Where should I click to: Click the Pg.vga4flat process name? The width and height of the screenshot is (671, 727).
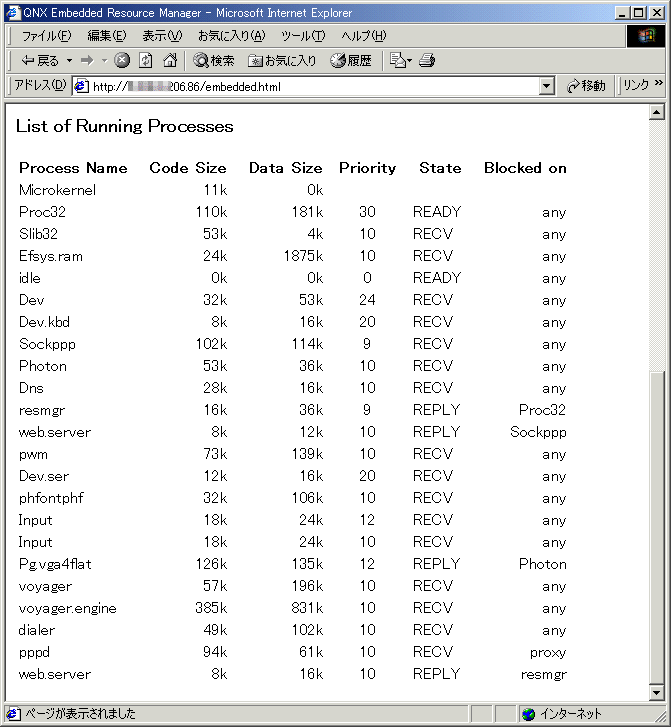55,564
